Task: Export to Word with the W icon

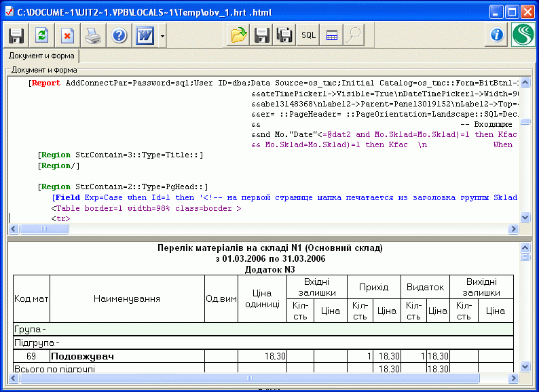Action: (x=145, y=35)
